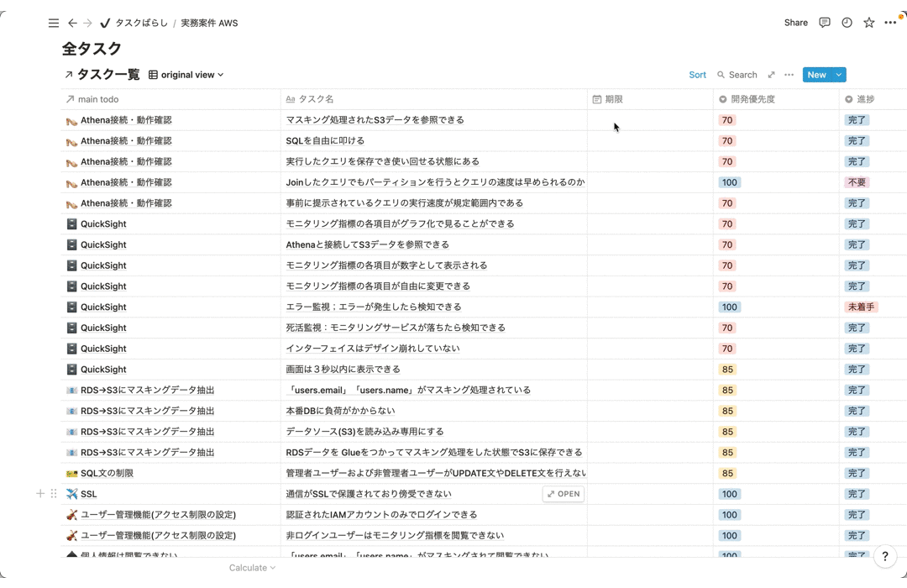Viewport: 907px width, 588px height.
Task: Open the Calculate dropdown at the bottom
Action: tap(251, 568)
